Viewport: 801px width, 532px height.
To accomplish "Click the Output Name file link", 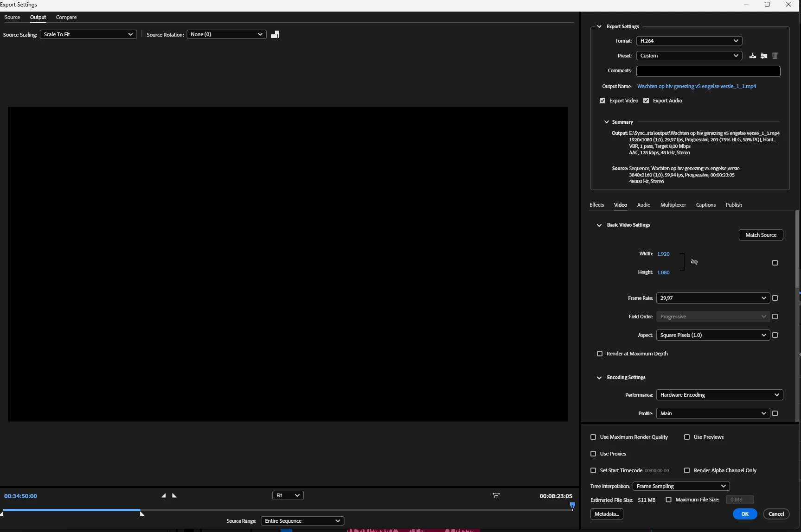I will pyautogui.click(x=696, y=86).
